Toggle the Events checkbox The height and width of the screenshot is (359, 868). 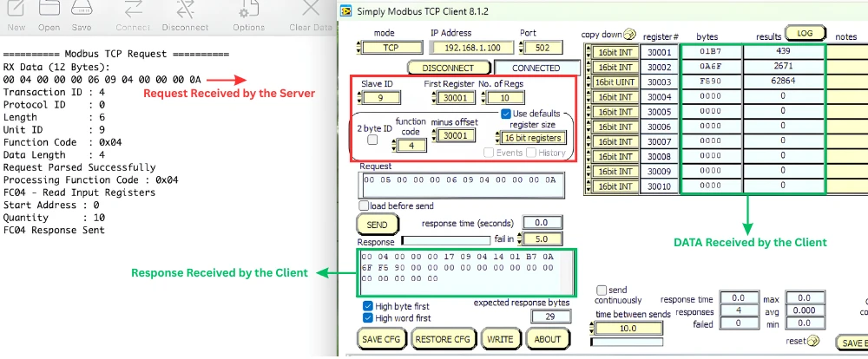pyautogui.click(x=489, y=153)
